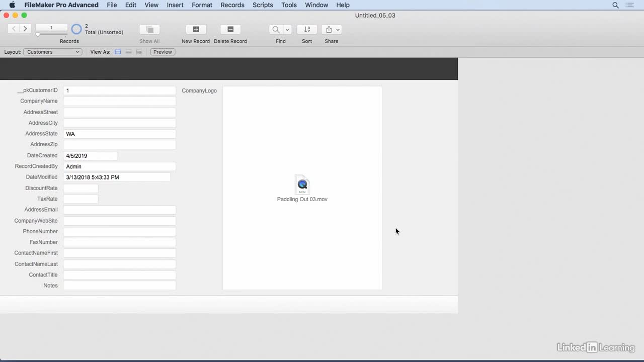Switch to Form view icon

click(x=118, y=52)
